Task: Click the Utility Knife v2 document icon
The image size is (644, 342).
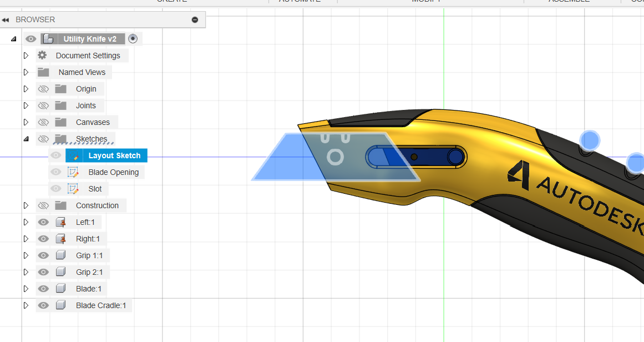Action: click(x=48, y=39)
